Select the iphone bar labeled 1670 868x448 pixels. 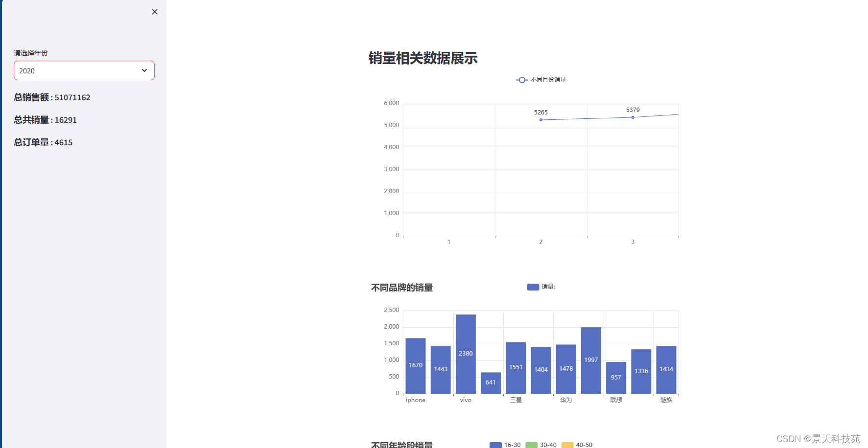point(416,366)
